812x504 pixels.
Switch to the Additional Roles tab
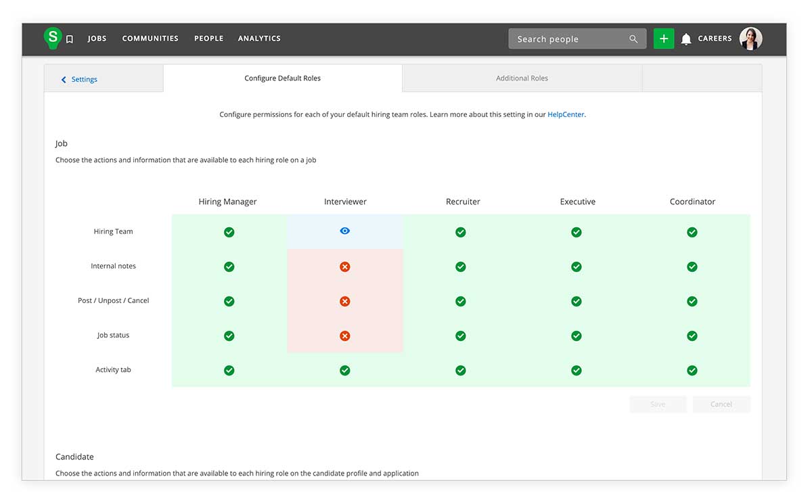522,78
